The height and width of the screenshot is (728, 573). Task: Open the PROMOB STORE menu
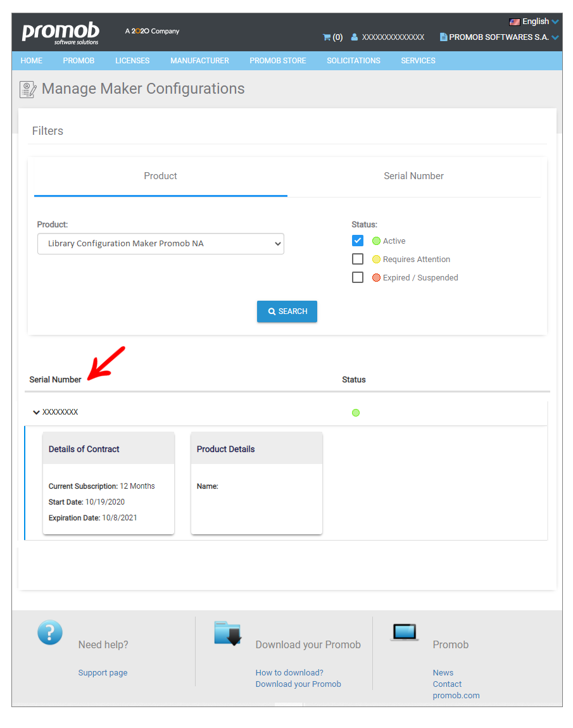(278, 61)
